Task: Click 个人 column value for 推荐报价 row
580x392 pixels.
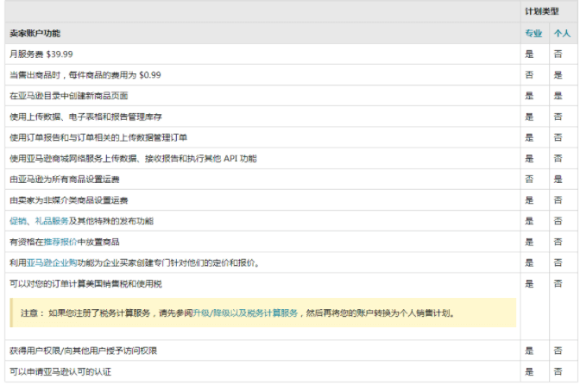Action: click(x=558, y=242)
